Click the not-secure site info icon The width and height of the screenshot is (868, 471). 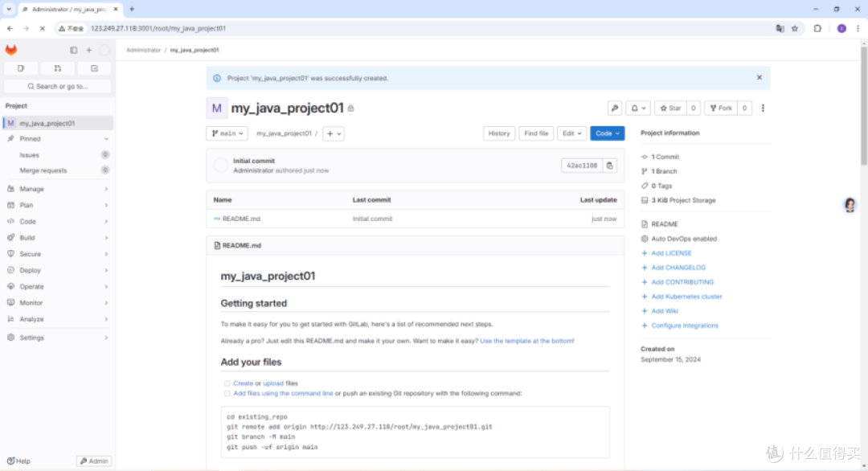(x=72, y=28)
